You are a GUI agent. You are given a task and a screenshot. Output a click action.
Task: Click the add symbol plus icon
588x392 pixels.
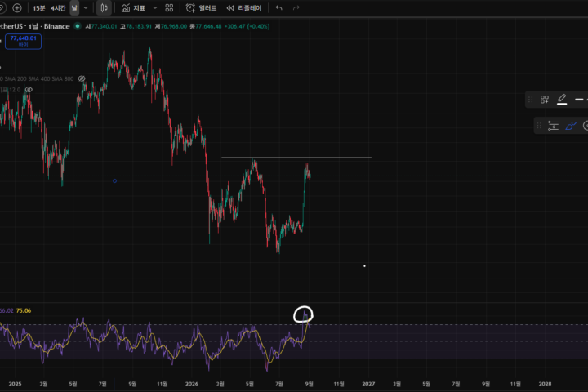coord(17,8)
